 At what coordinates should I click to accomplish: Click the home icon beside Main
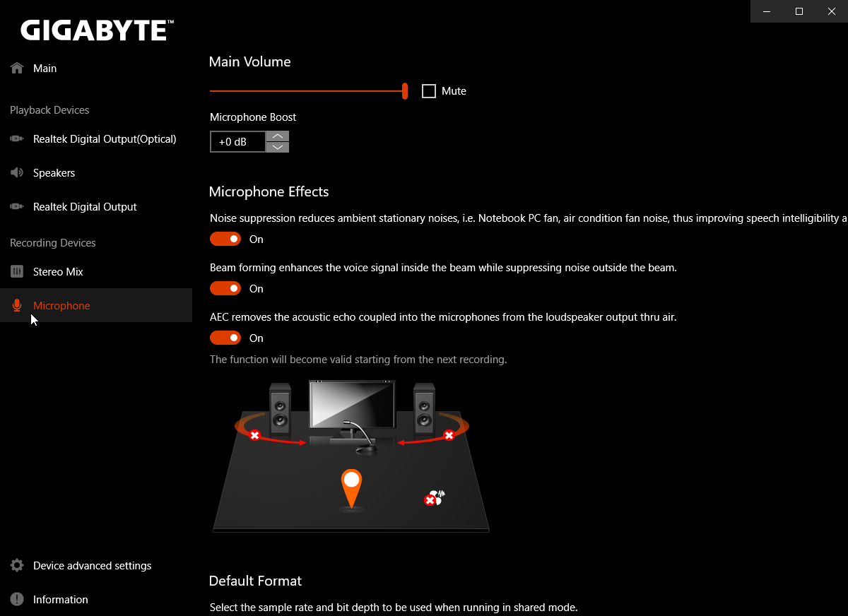pos(17,69)
